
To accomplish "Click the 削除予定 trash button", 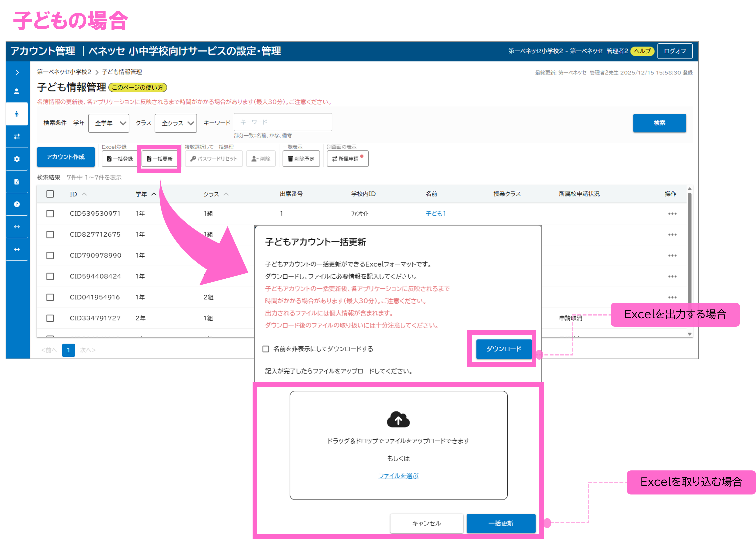I will tap(301, 159).
